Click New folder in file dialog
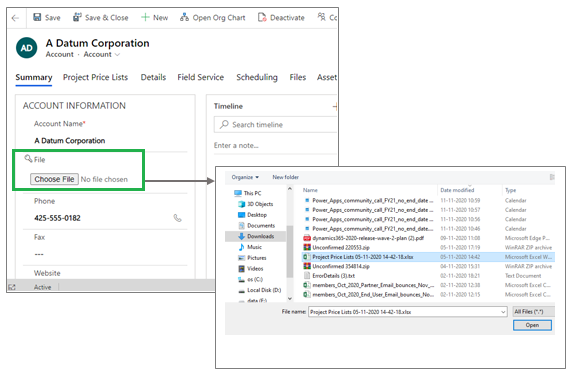This screenshot has height=377, width=572. point(286,177)
